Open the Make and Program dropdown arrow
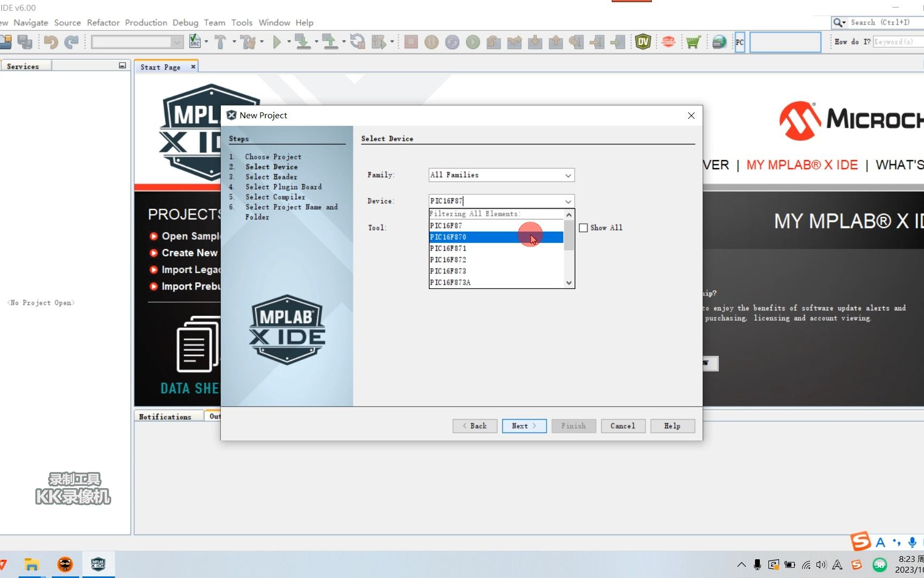 coord(317,42)
